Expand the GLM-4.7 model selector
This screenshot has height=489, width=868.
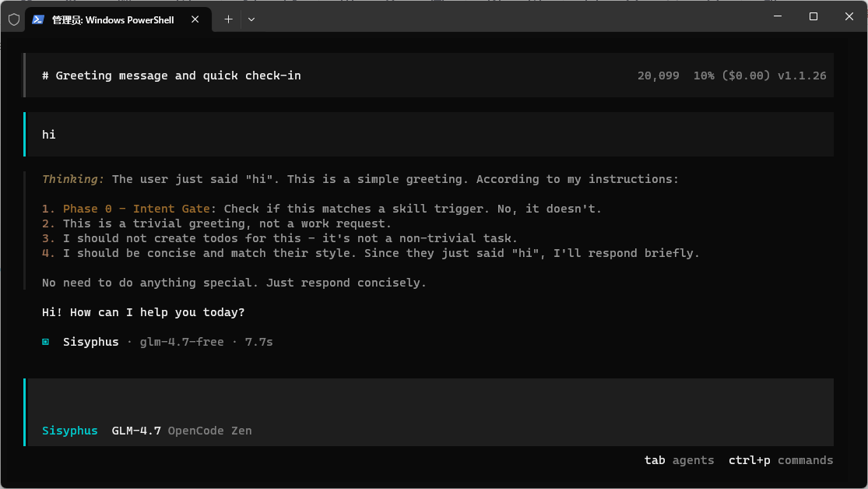pos(135,430)
